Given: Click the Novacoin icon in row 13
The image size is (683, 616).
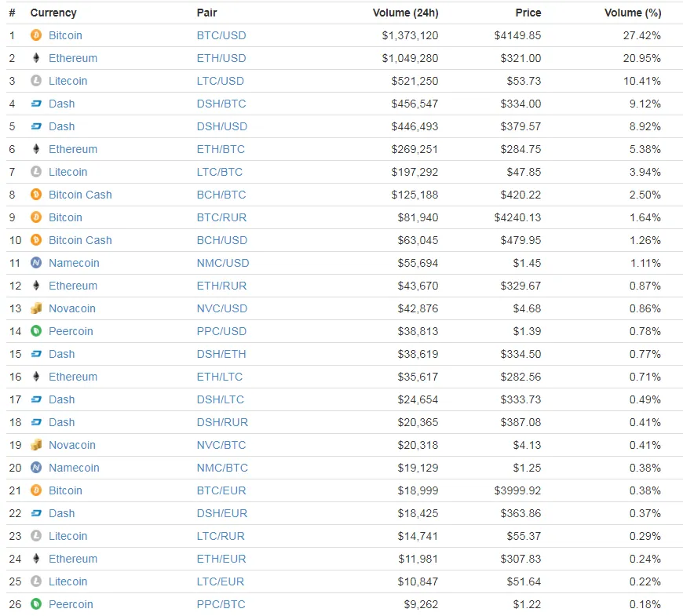Looking at the screenshot, I should point(36,308).
